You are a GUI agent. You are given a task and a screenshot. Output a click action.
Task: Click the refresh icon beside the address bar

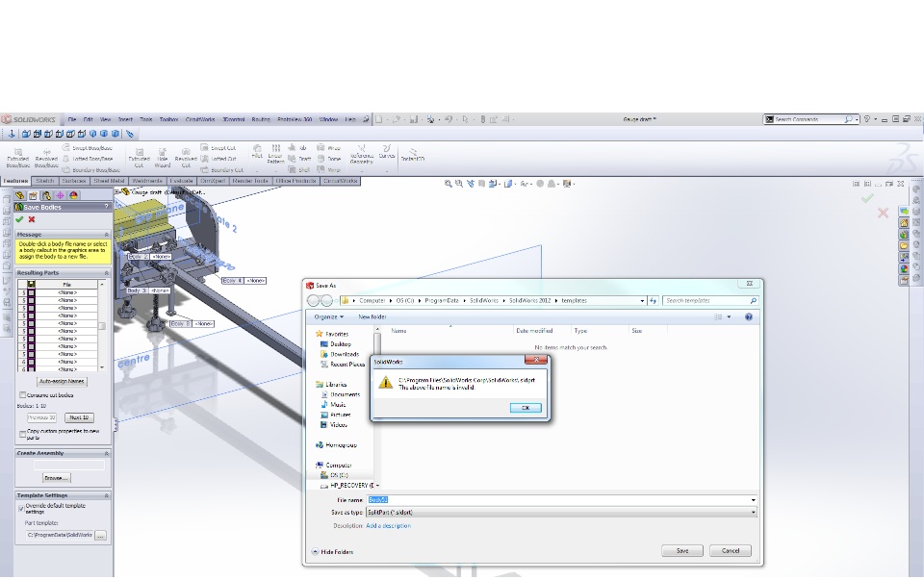(653, 300)
